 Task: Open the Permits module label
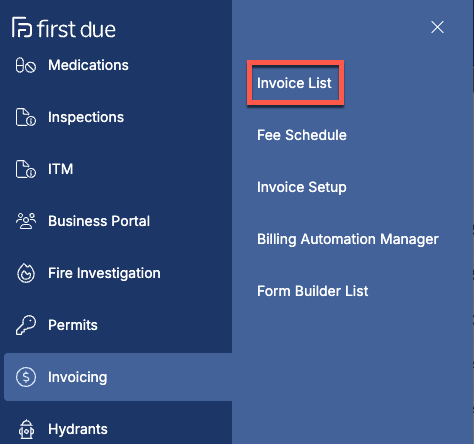(73, 325)
